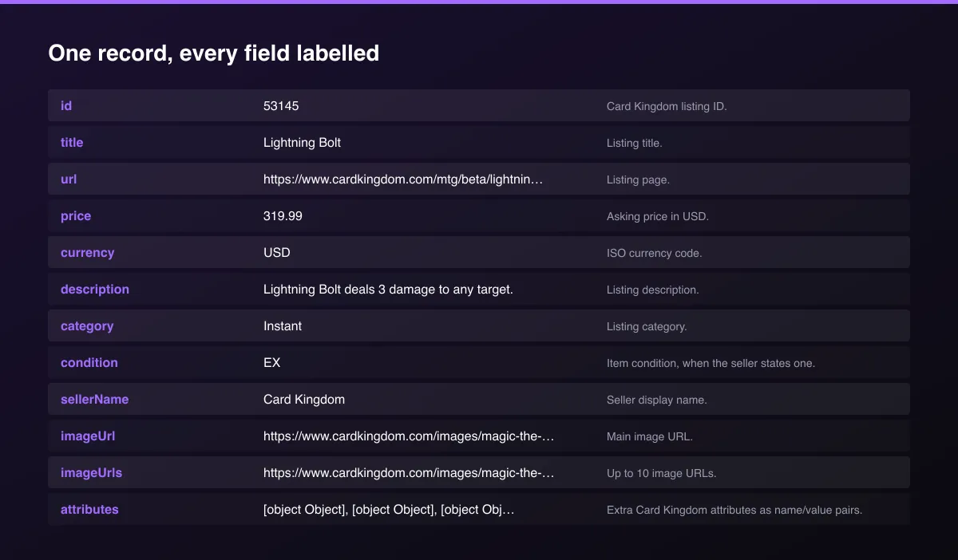Click the value 53145

281,105
